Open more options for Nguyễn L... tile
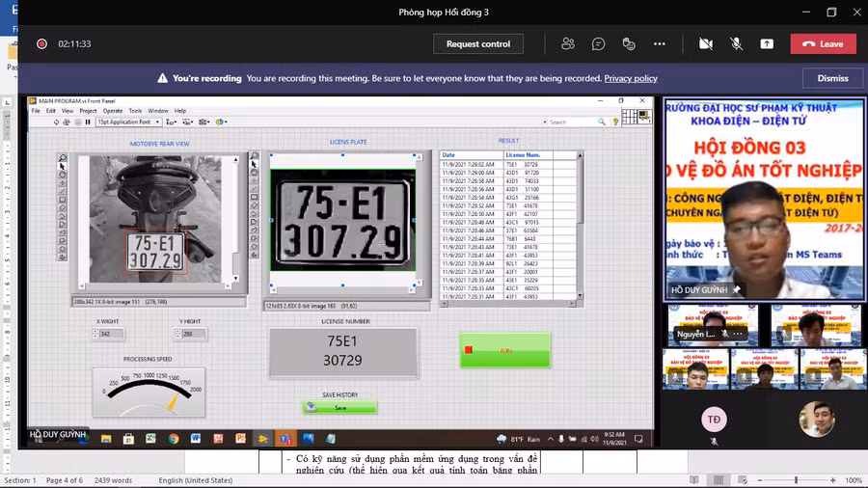This screenshot has width=868, height=488. coord(739,333)
